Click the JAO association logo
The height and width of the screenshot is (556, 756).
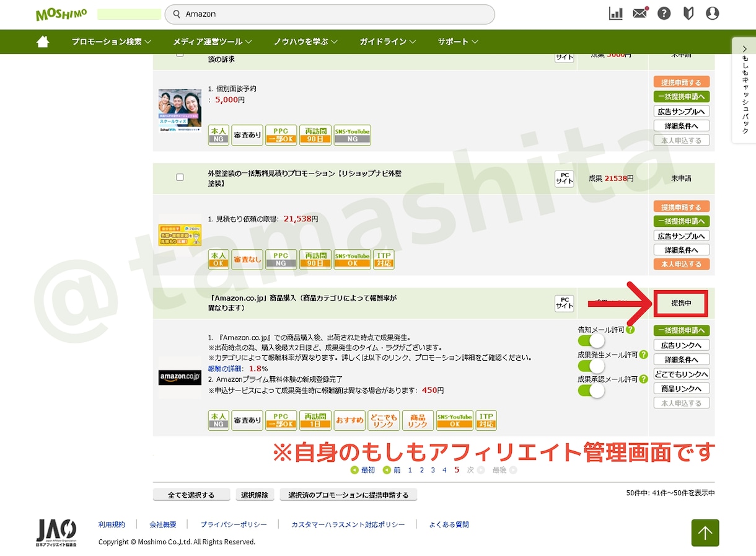(x=56, y=532)
